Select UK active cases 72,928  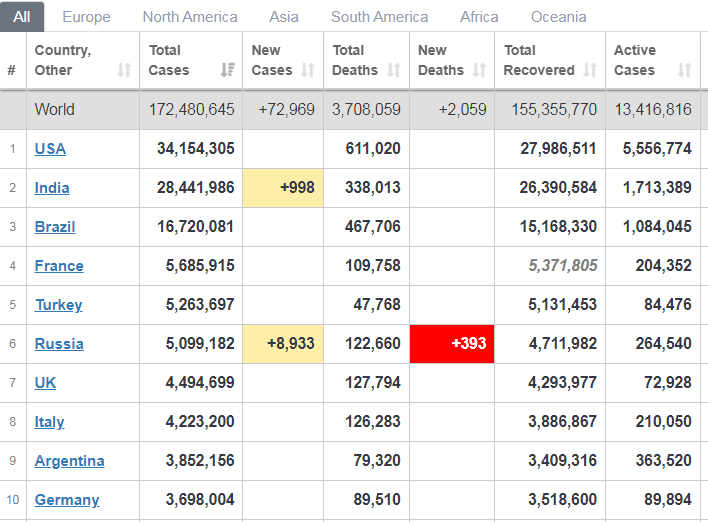668,383
